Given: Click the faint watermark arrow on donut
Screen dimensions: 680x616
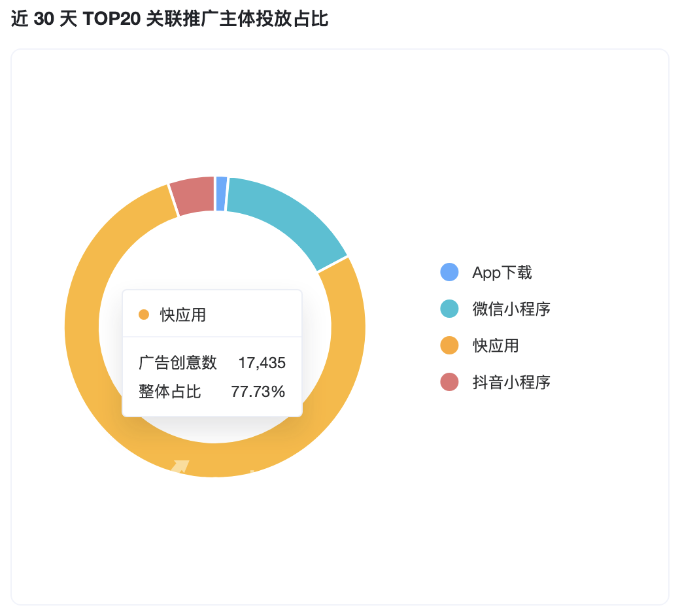Looking at the screenshot, I should tap(180, 467).
